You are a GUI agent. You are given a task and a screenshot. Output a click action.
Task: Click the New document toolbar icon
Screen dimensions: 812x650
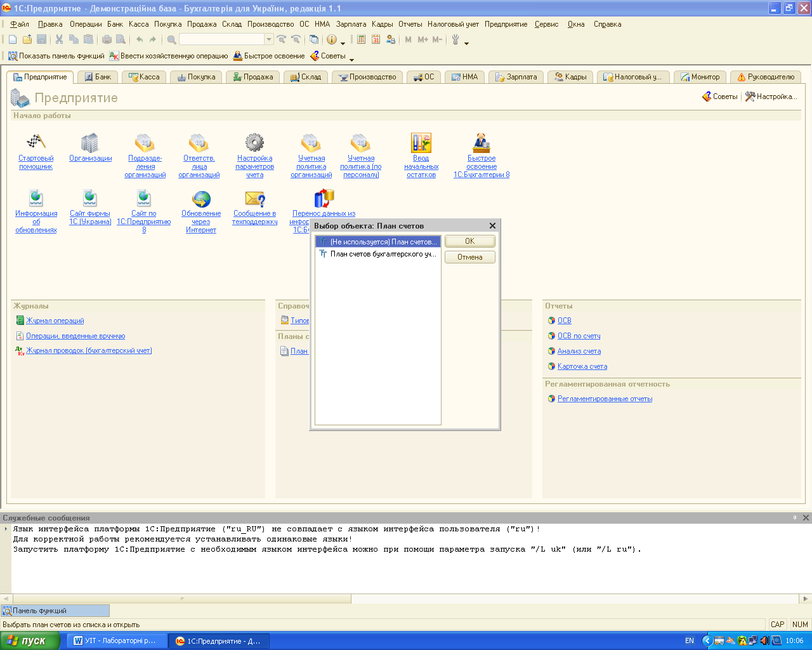coord(13,39)
